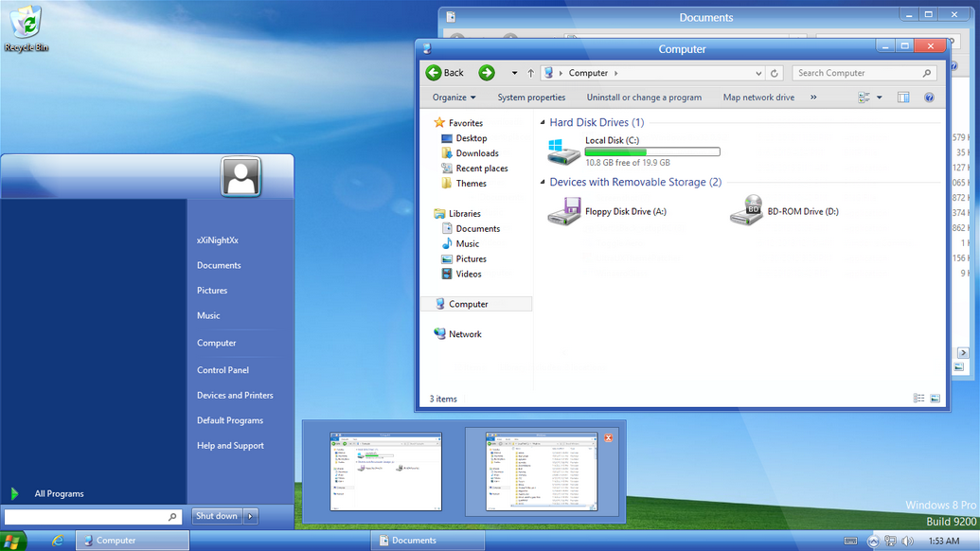This screenshot has height=551, width=980.
Task: Open Devices and Printers in Start menu
Action: click(x=235, y=396)
